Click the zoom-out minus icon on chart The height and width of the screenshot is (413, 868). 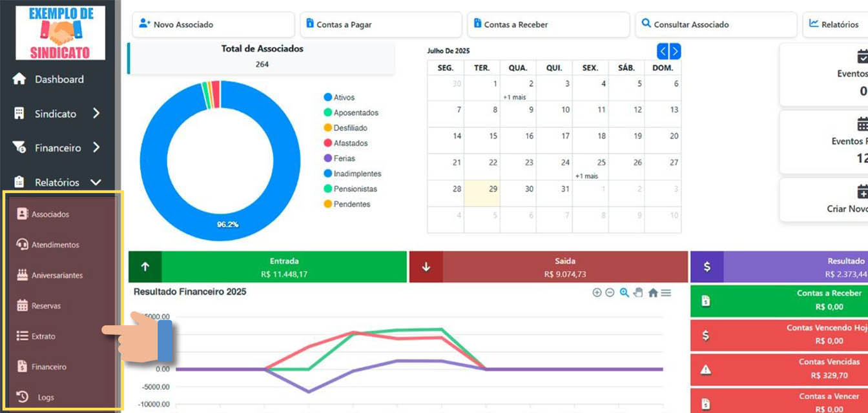(x=610, y=292)
